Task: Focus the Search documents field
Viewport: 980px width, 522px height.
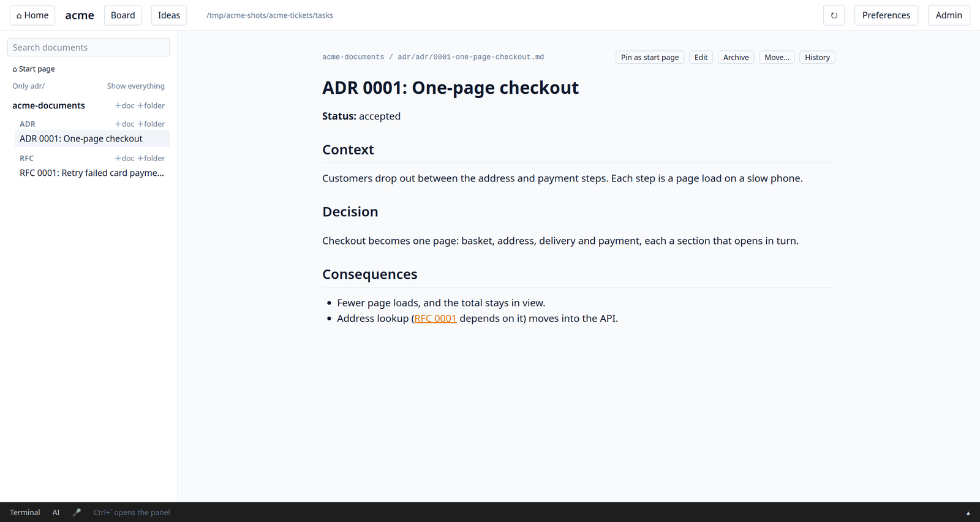Action: point(88,47)
